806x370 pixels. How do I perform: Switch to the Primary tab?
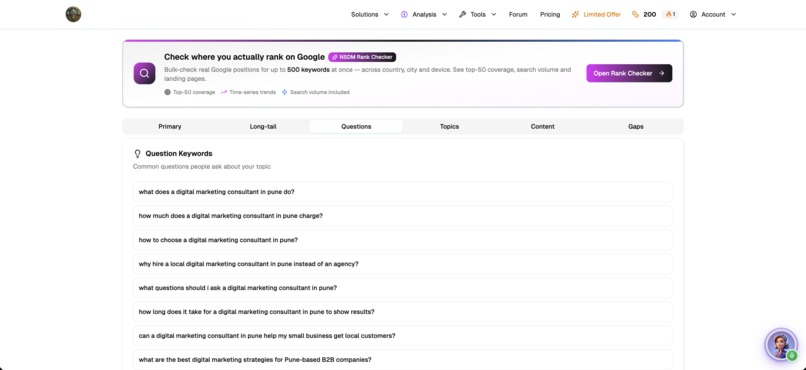170,126
